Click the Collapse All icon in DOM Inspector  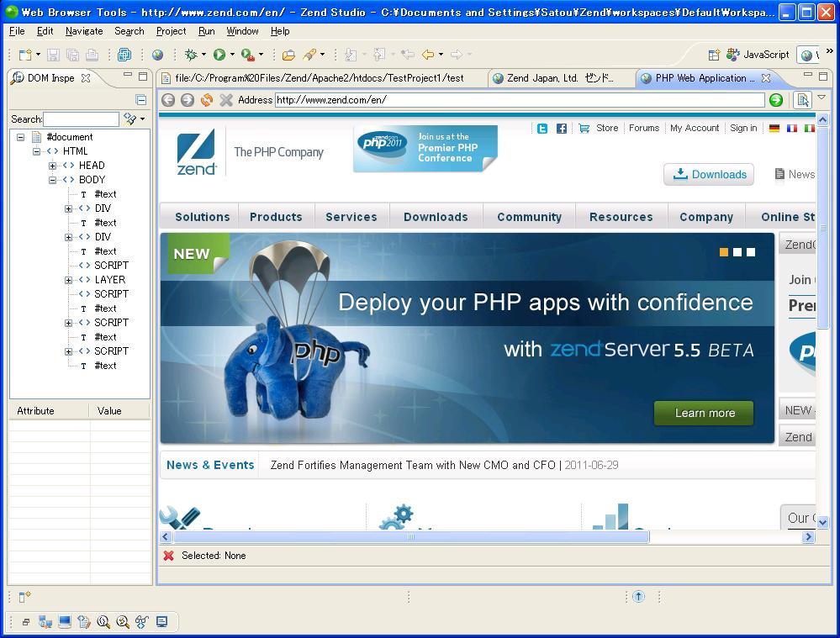pos(140,100)
